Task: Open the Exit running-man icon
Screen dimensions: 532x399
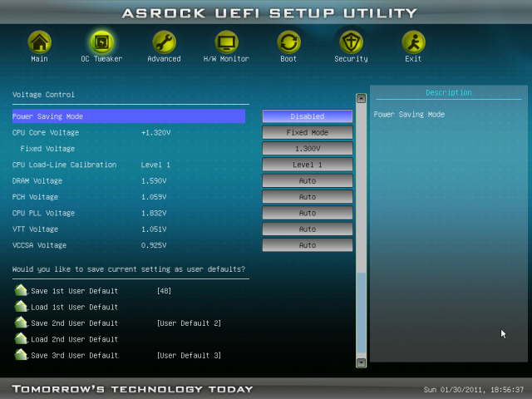Action: click(x=413, y=42)
